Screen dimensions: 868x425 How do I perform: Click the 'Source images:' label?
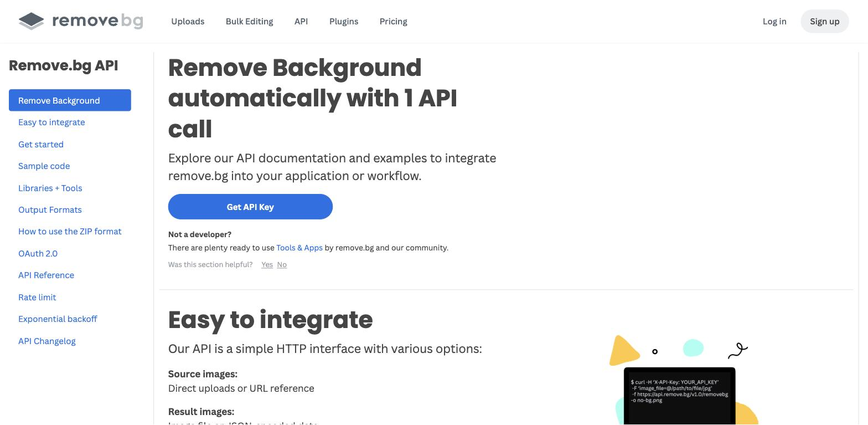click(x=203, y=374)
